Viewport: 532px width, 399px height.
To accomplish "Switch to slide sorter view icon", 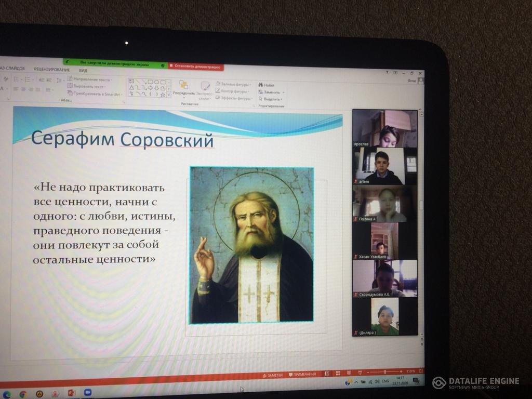I will (338, 373).
